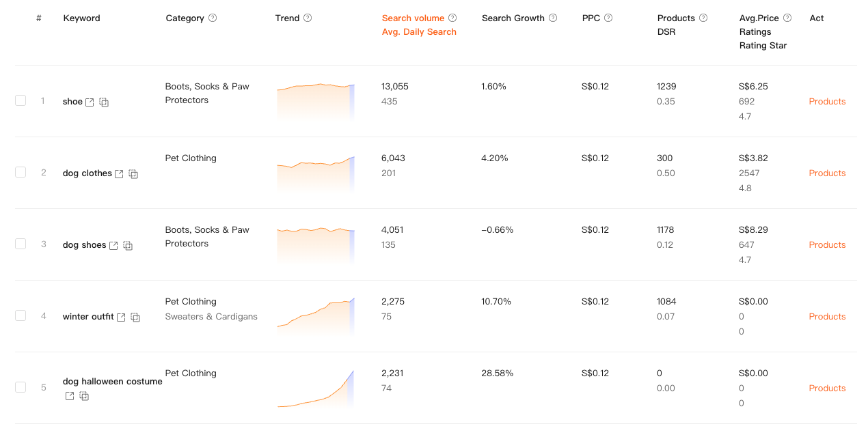Click the winter outfit trend graph

pos(316,314)
